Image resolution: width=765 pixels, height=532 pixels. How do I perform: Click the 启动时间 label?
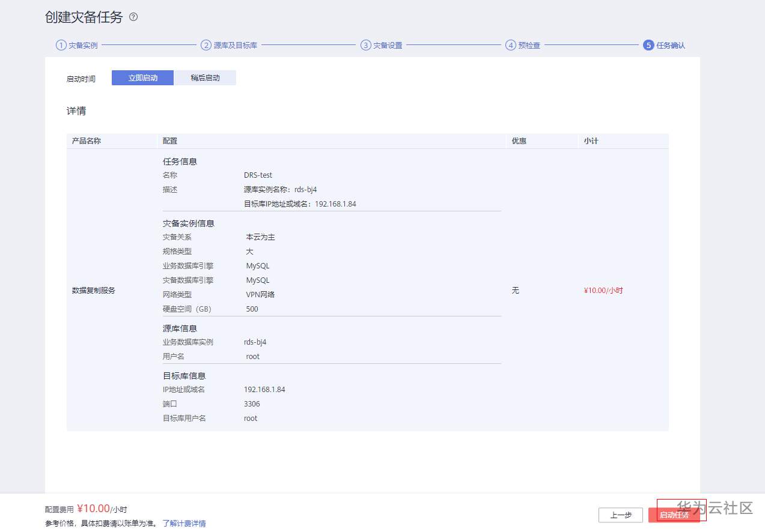click(x=81, y=79)
